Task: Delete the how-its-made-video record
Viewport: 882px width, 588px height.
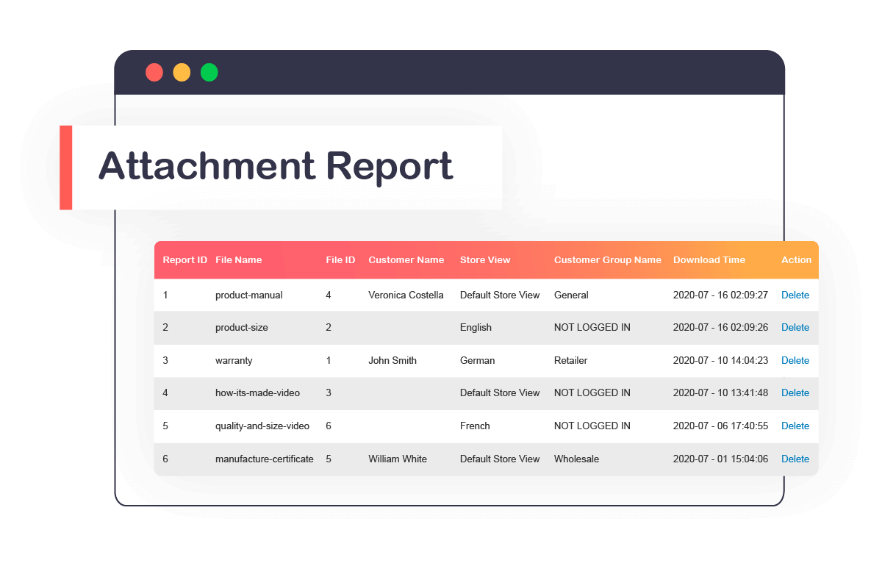Action: (795, 392)
